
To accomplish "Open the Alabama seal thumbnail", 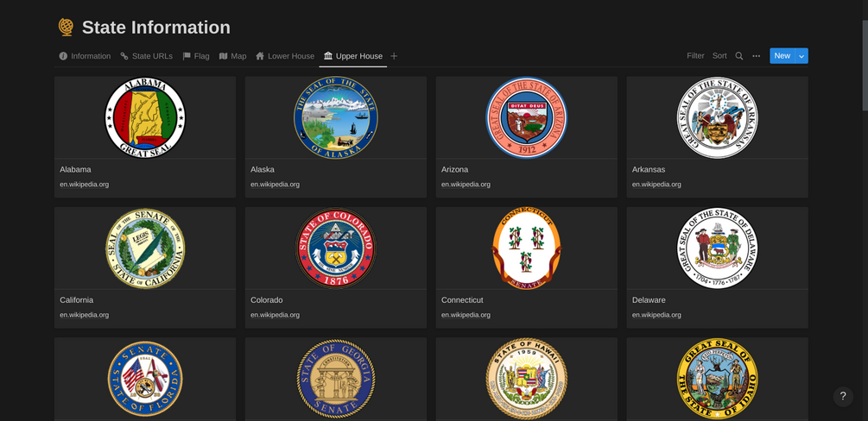I will point(145,117).
